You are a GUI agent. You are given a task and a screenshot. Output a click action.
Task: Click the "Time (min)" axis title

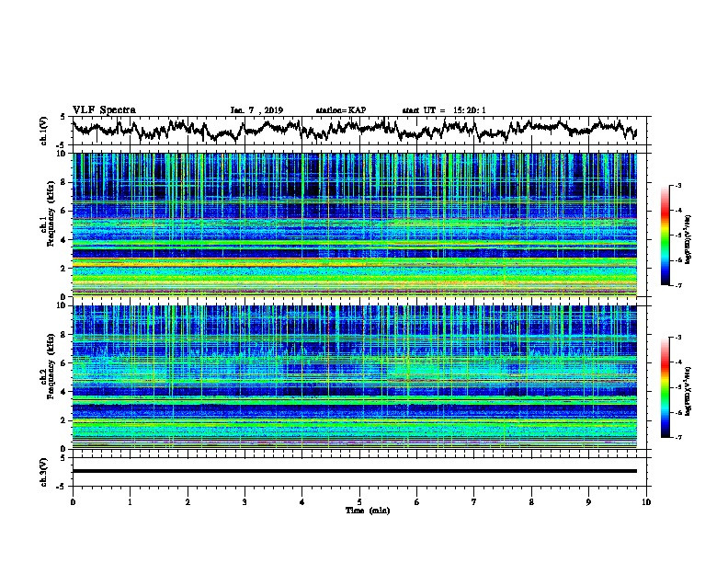[368, 511]
